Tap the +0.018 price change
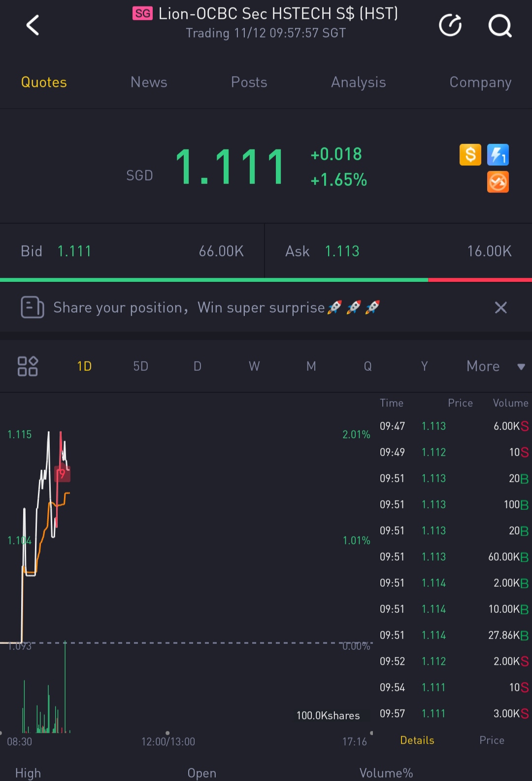The width and height of the screenshot is (532, 781). point(336,154)
